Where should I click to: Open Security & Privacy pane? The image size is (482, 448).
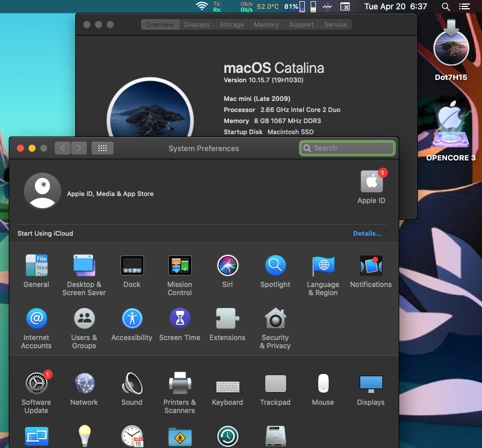click(276, 318)
